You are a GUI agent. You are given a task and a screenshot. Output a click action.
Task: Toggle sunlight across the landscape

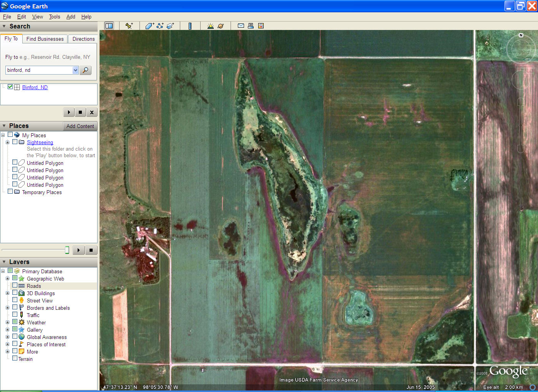tap(210, 26)
